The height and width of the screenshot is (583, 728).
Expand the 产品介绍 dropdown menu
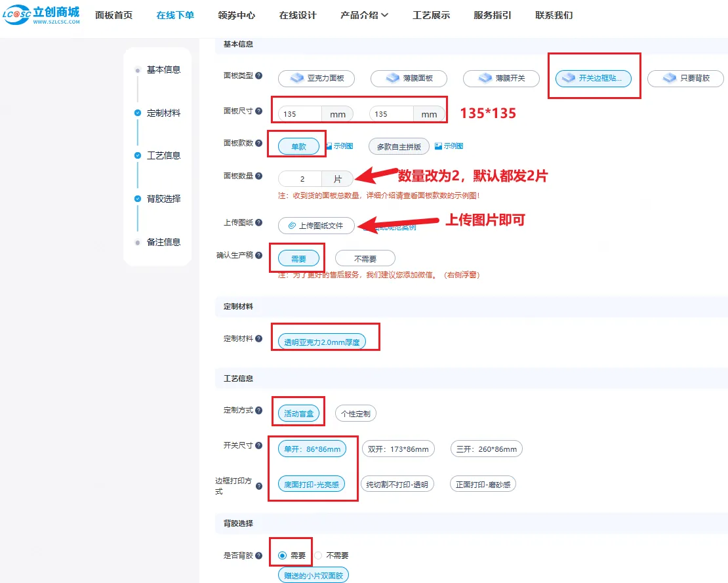(x=364, y=15)
